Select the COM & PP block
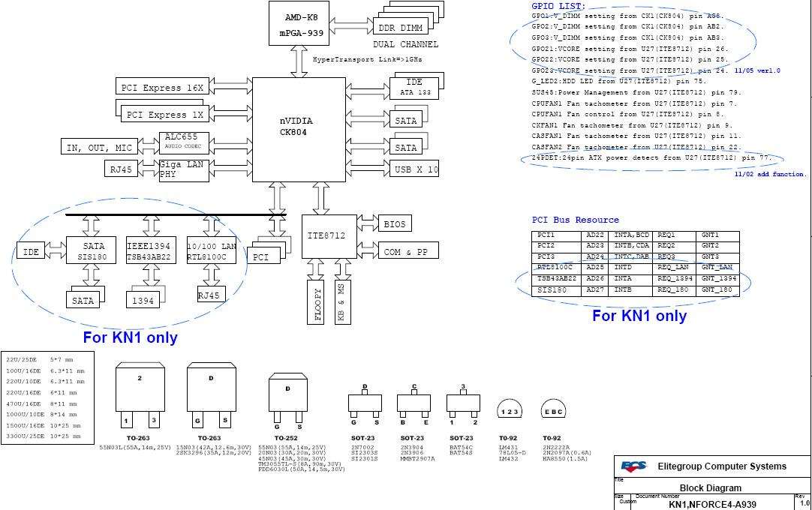812x510 pixels. click(408, 251)
